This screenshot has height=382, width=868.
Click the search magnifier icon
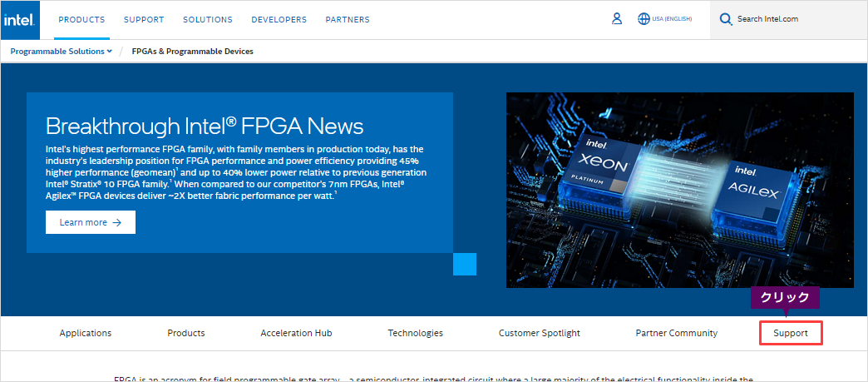(725, 19)
